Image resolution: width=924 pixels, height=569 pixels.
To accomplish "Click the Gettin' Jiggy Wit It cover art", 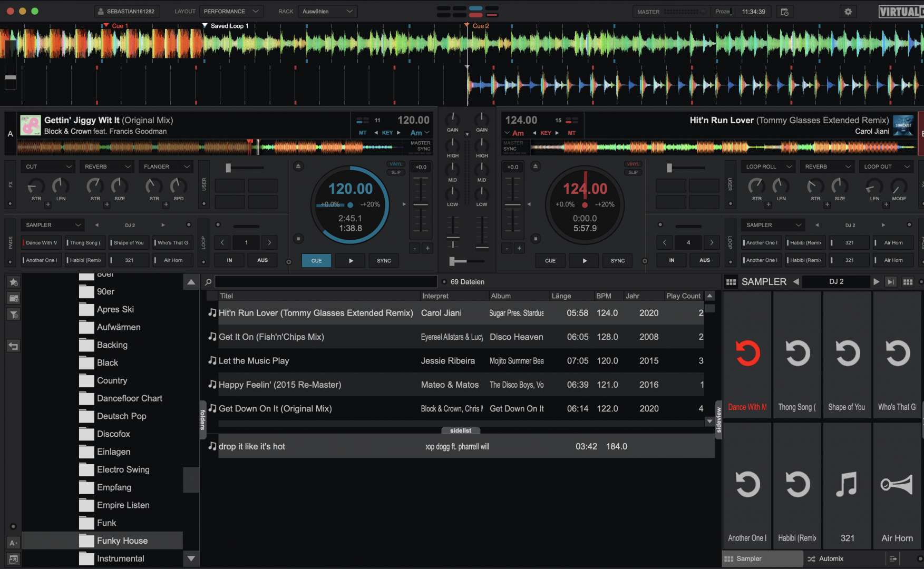I will [31, 125].
